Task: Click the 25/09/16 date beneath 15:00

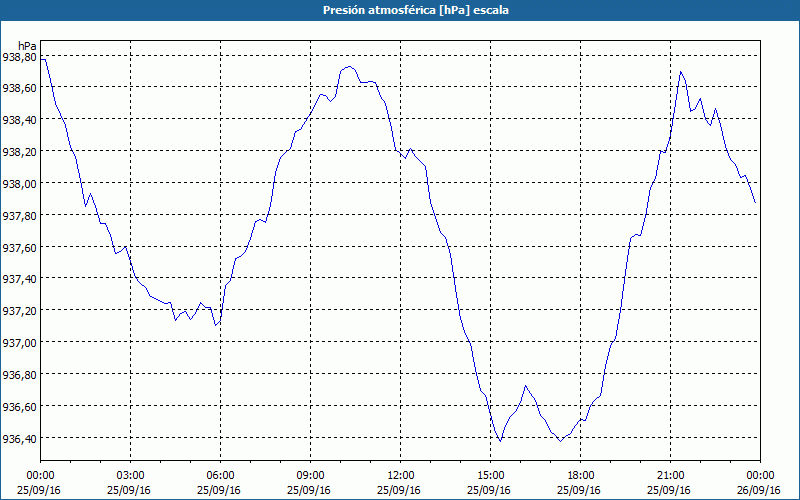Action: (489, 490)
